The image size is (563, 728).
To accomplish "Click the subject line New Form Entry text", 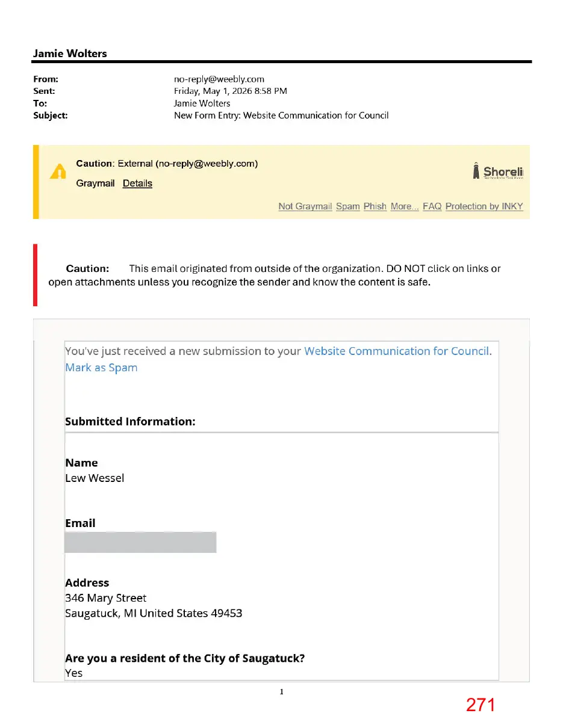I will 281,116.
